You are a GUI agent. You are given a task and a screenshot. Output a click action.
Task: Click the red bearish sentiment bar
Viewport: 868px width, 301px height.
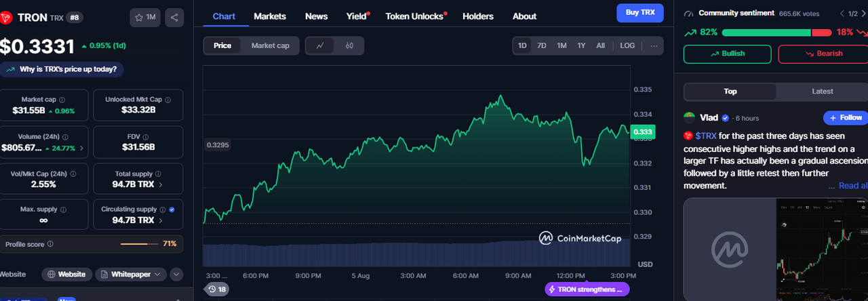822,33
